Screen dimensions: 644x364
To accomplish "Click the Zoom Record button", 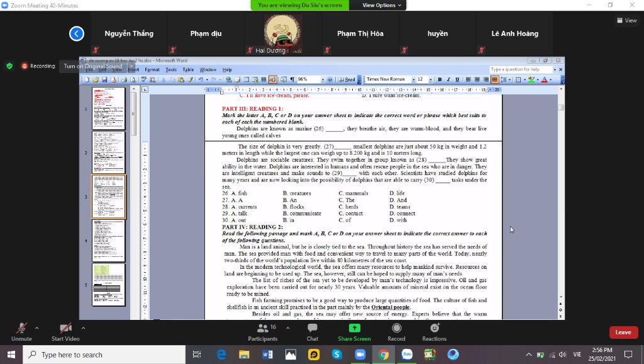I will (x=396, y=333).
